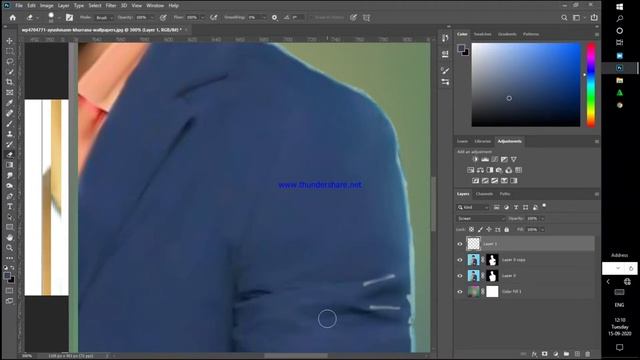Open the layer Fill dropdown arrow
The image size is (640, 360).
pos(542,230)
